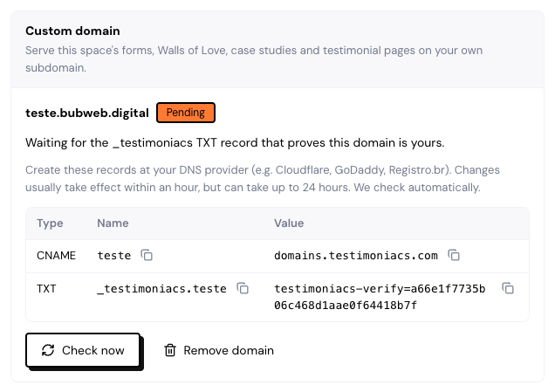Click the 'Create these records at your DNS provider' note
555x392 pixels.
pos(263,178)
